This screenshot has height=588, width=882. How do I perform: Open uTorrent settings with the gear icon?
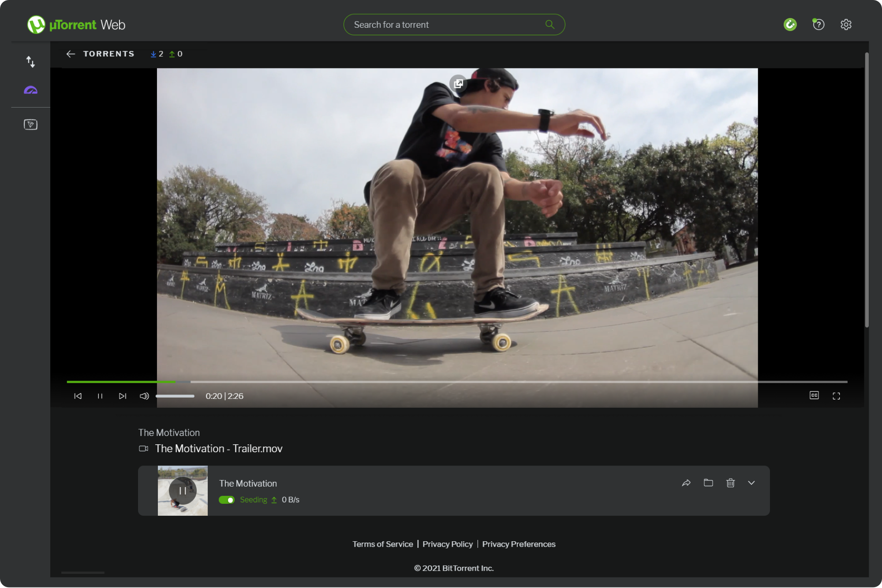(845, 24)
